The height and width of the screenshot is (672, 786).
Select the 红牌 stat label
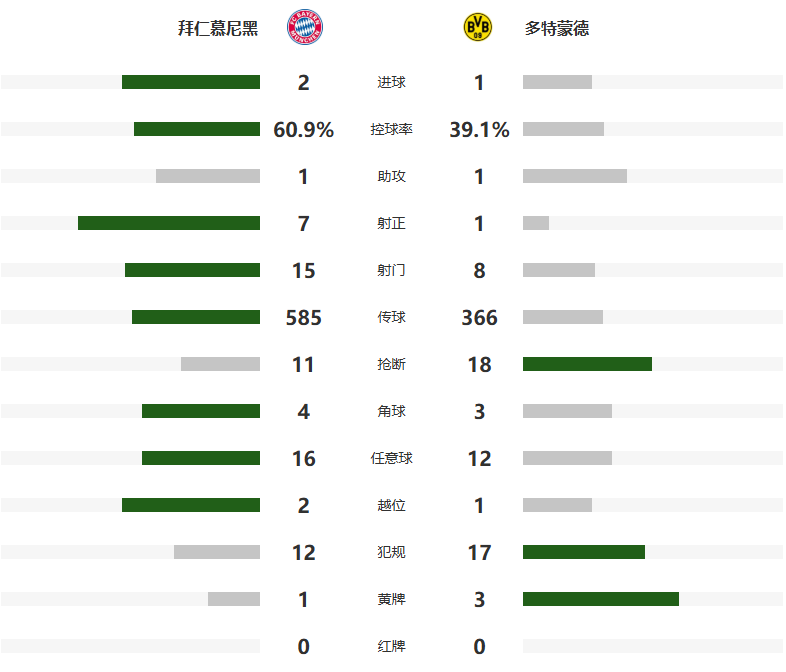click(391, 647)
